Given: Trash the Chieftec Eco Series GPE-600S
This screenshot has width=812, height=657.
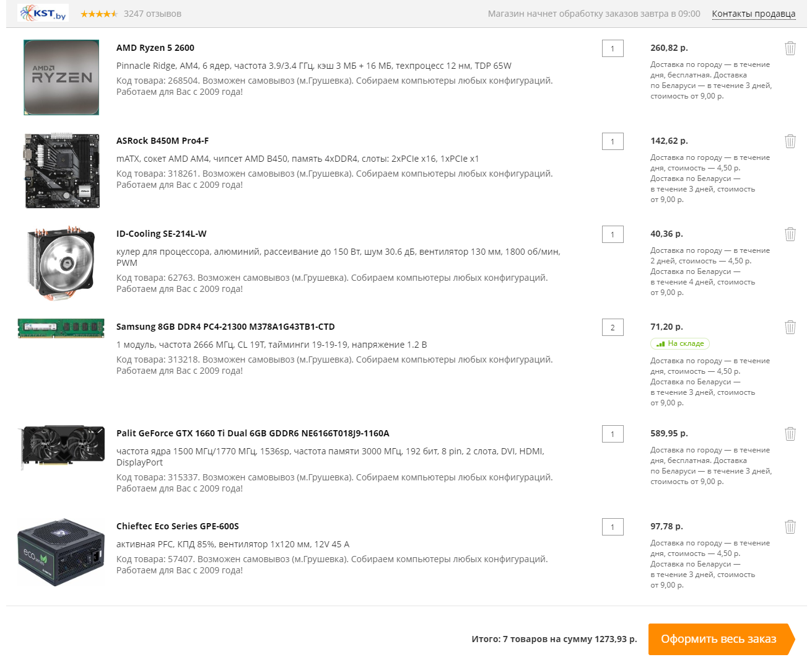Looking at the screenshot, I should (790, 527).
